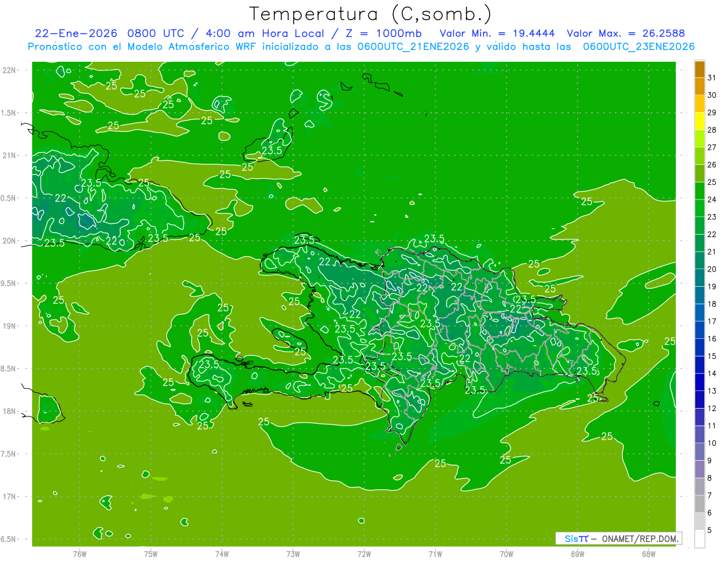
Task: Click the legend scale label '31'
Action: [x=712, y=78]
